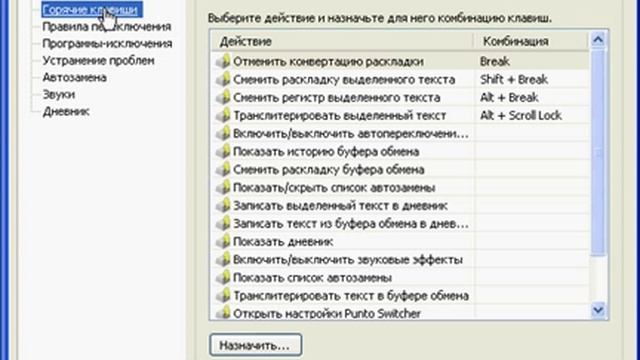Viewport: 640px width, 360px height.
Task: Open Дневник settings section
Action: [x=66, y=111]
